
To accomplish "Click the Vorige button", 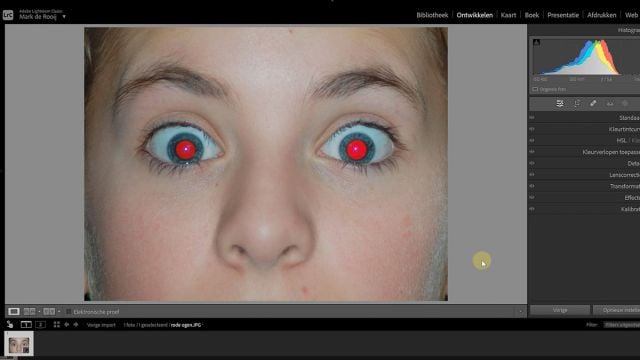I will point(560,310).
